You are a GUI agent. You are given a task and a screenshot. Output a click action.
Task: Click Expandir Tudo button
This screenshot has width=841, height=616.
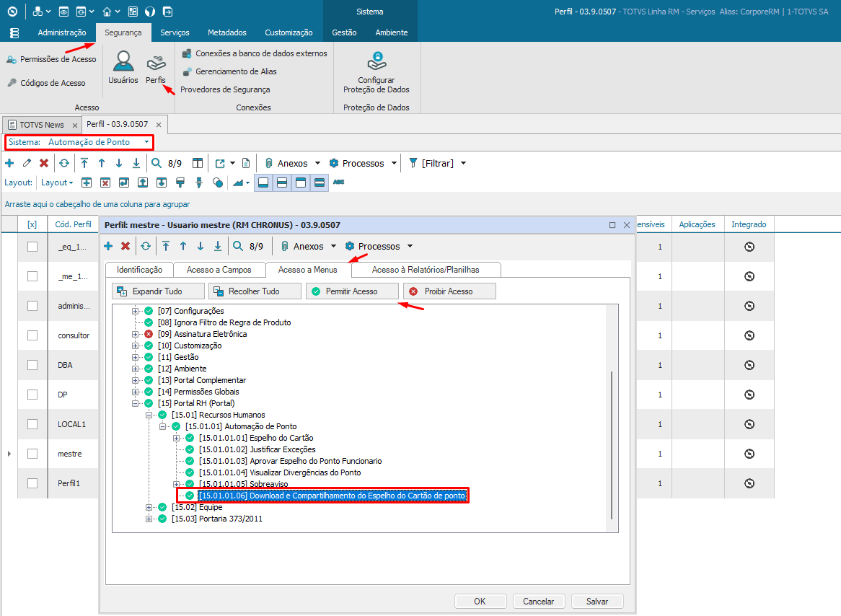[158, 291]
